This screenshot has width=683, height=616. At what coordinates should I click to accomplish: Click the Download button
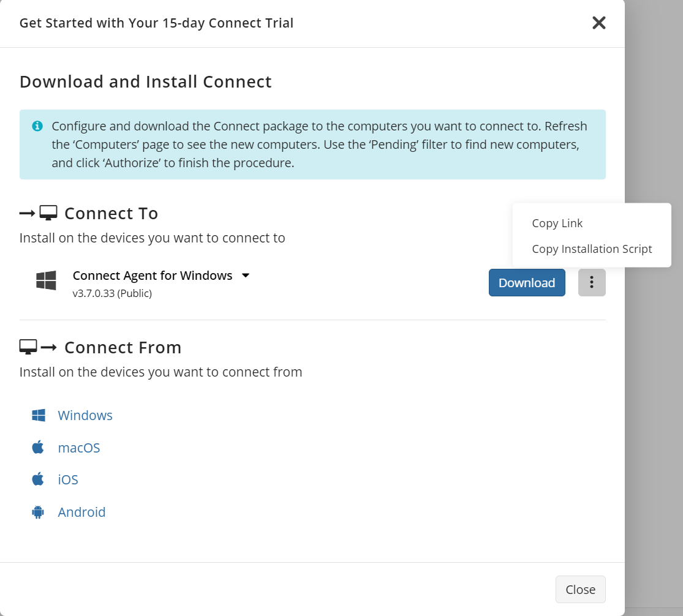(526, 282)
